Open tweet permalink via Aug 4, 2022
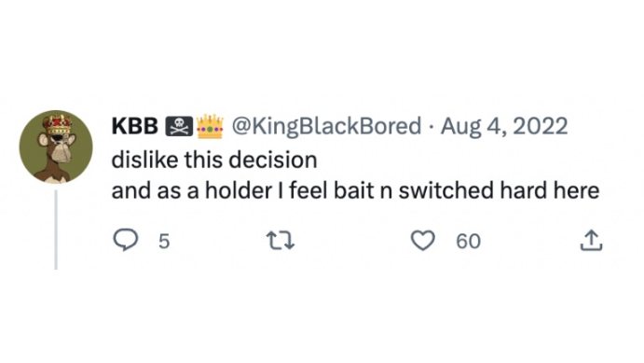 click(x=504, y=126)
